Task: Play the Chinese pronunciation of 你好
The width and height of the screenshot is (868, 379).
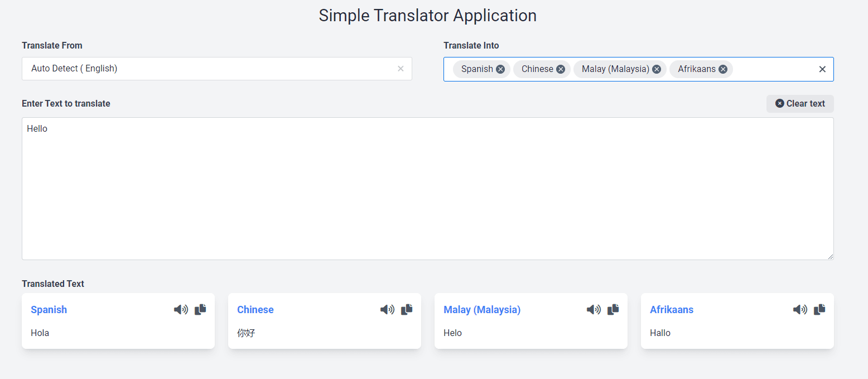Action: [x=388, y=309]
